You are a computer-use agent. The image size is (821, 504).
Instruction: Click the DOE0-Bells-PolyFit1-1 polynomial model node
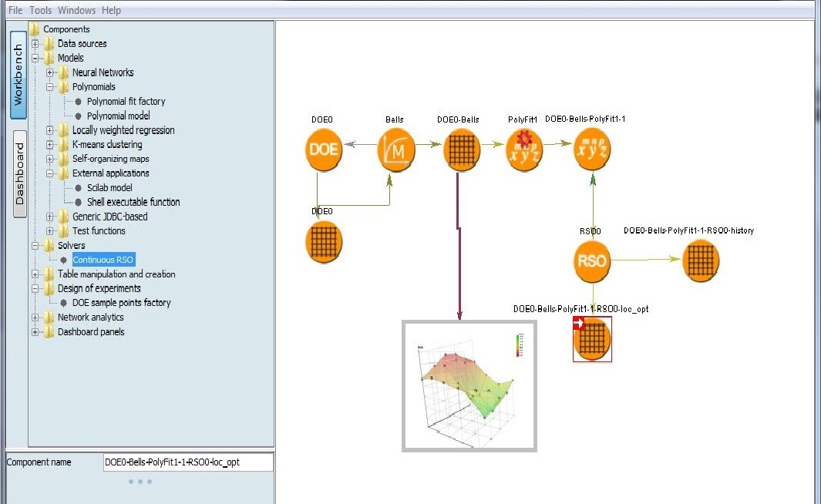592,150
